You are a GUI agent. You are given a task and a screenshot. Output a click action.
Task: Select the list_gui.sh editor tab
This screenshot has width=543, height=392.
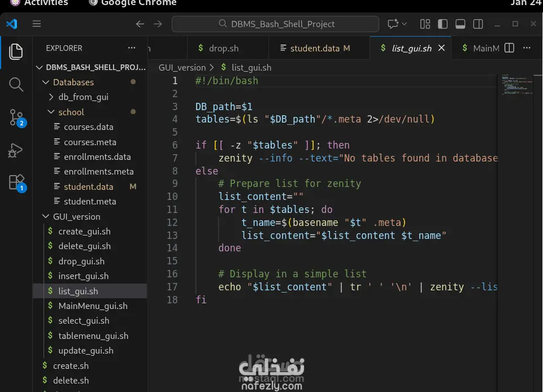(x=411, y=48)
